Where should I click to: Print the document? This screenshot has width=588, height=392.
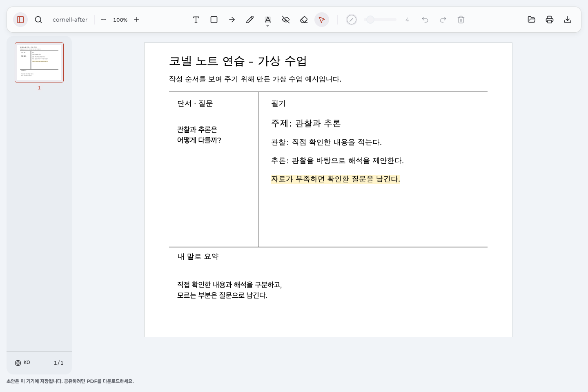click(x=550, y=20)
